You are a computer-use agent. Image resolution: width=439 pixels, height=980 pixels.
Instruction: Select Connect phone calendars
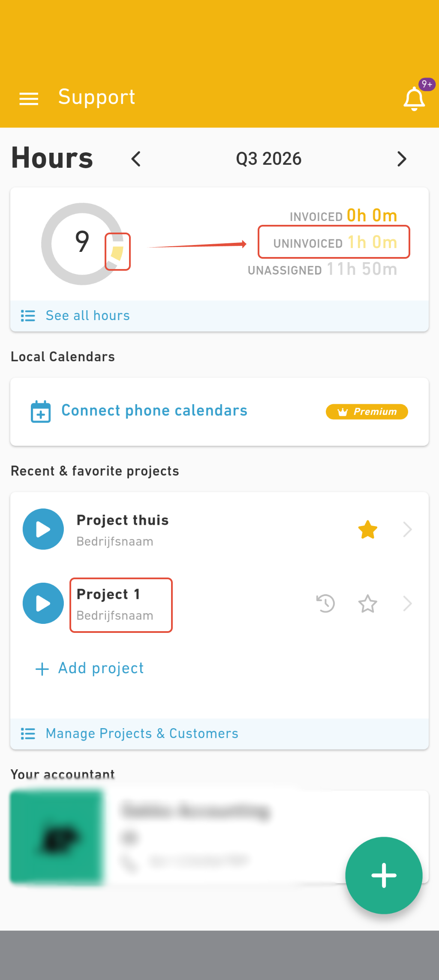[154, 411]
